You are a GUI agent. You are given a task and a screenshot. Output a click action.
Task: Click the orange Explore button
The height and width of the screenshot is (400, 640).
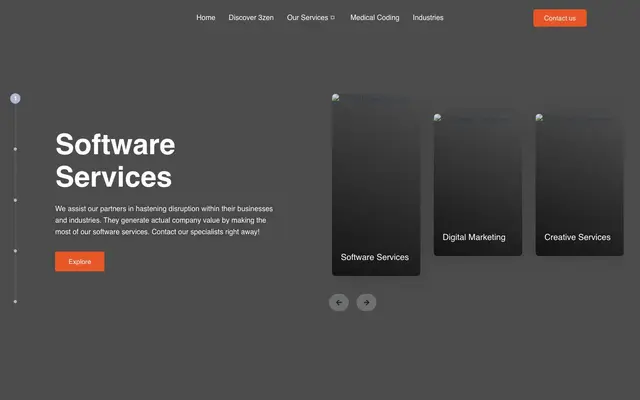point(80,261)
